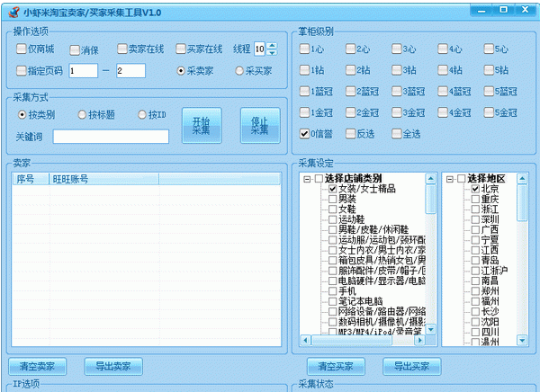
Task: Tick the 5钻 level checkbox
Action: [490, 69]
